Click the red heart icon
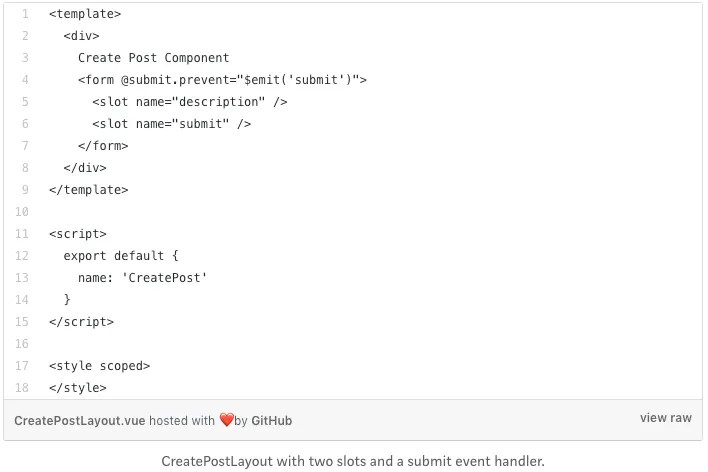The image size is (708, 472). pyautogui.click(x=227, y=420)
